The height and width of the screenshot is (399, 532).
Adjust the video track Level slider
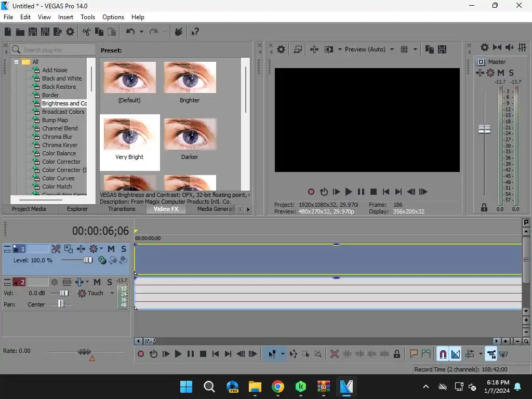87,260
